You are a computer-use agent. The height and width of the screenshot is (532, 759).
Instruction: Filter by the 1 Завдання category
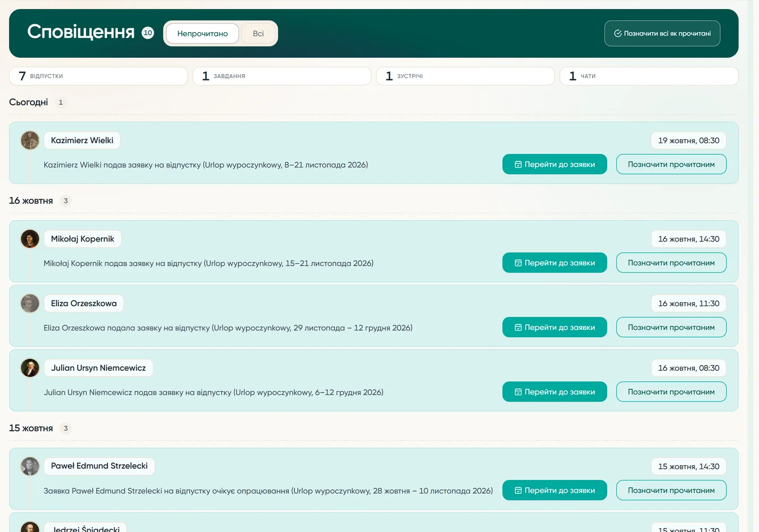[282, 76]
